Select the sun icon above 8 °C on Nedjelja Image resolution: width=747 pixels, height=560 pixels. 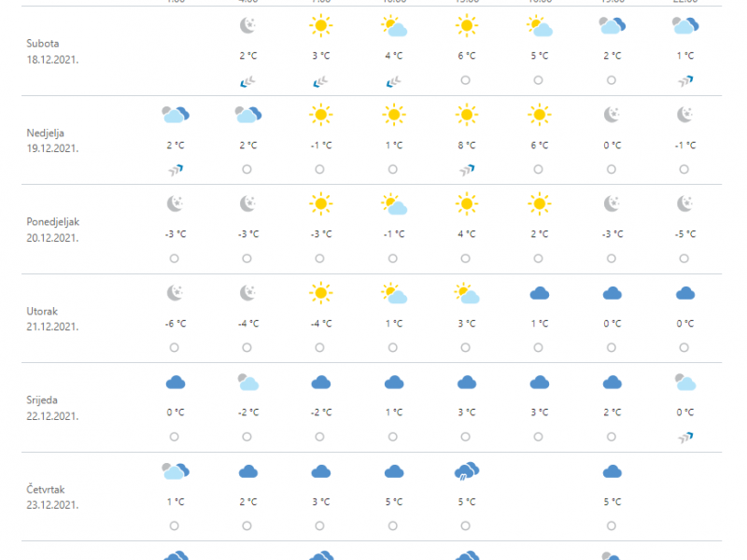click(x=466, y=115)
